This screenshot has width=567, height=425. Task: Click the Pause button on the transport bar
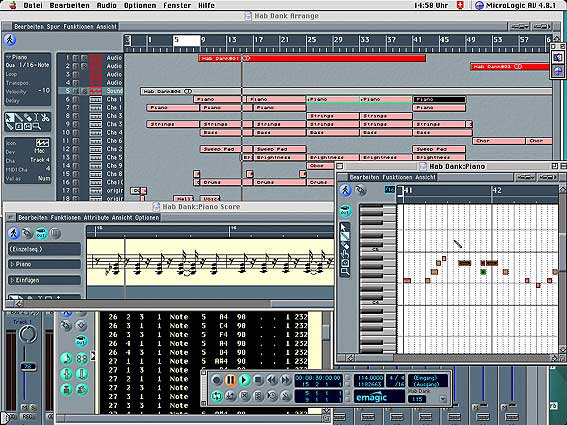(230, 380)
